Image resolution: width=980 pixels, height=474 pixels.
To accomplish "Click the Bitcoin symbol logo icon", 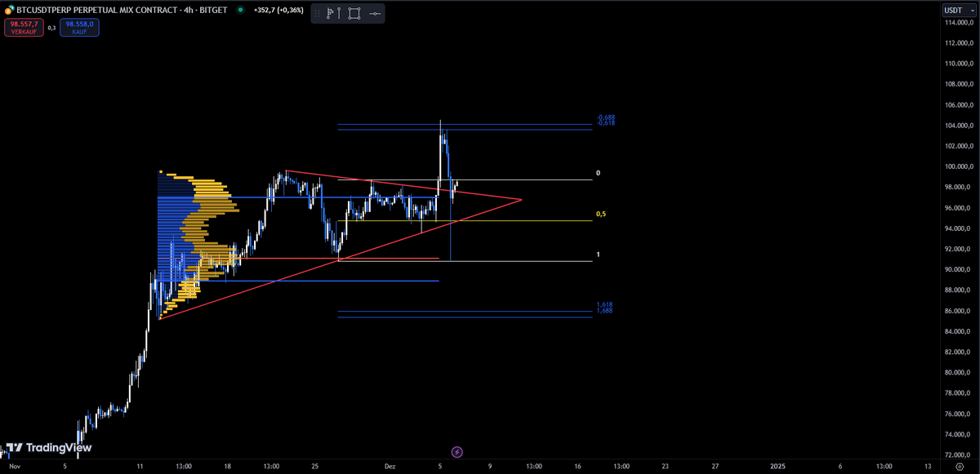I will (x=9, y=10).
